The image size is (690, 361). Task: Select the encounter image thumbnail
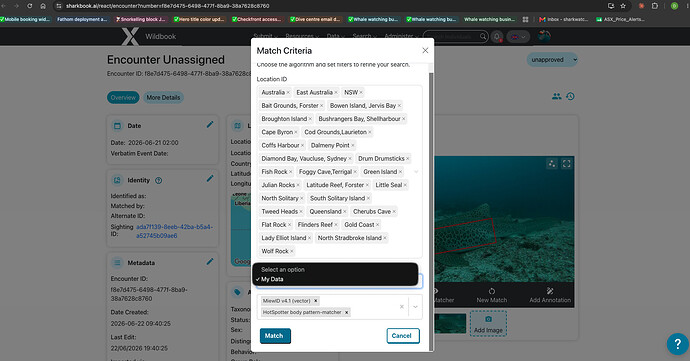pos(450,324)
